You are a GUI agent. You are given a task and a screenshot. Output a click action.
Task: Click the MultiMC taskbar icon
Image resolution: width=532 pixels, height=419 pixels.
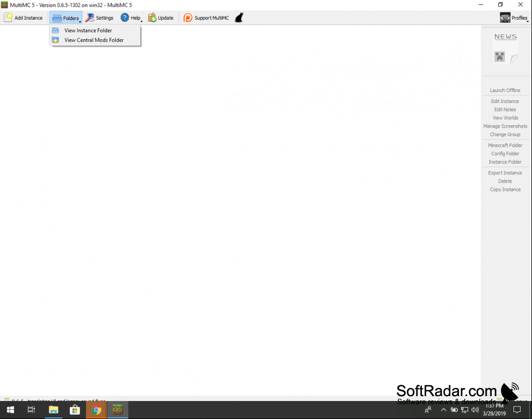click(x=118, y=410)
